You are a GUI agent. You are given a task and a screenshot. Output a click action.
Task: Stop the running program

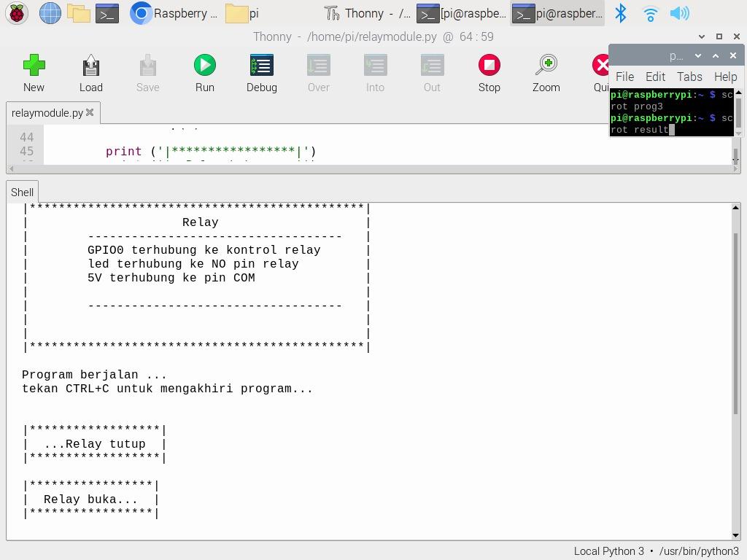point(489,74)
